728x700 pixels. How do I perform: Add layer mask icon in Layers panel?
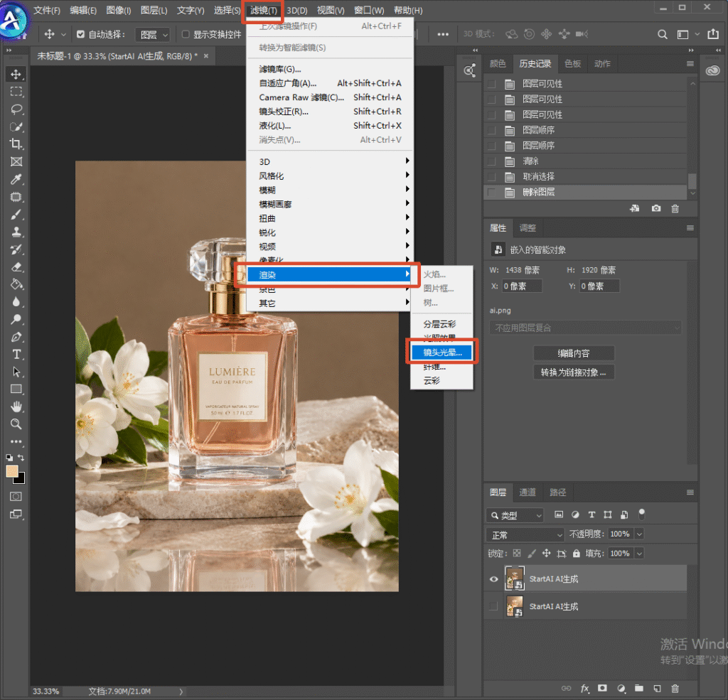click(x=602, y=689)
